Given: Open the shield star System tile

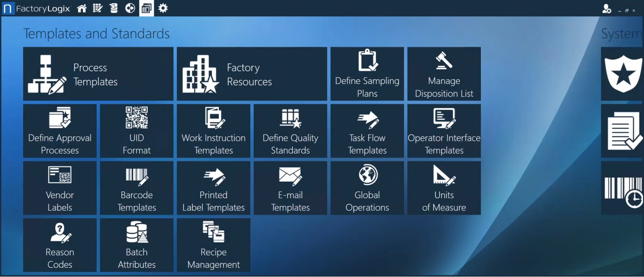Looking at the screenshot, I should coord(622,74).
